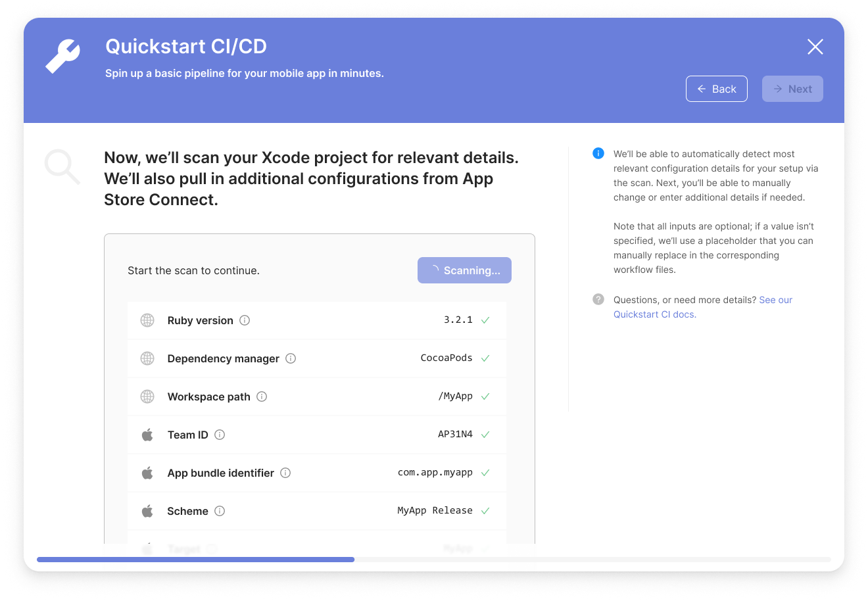Open the info tooltip next to Workspace path
The height and width of the screenshot is (601, 868).
[262, 397]
